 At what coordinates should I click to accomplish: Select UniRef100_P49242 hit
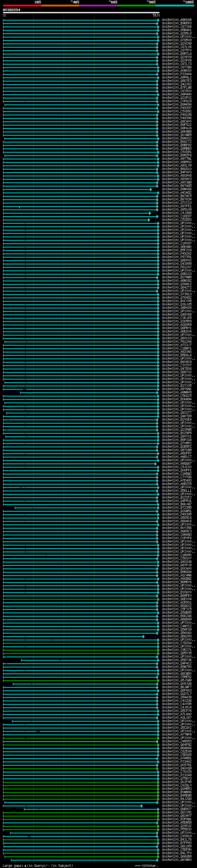coord(177,253)
